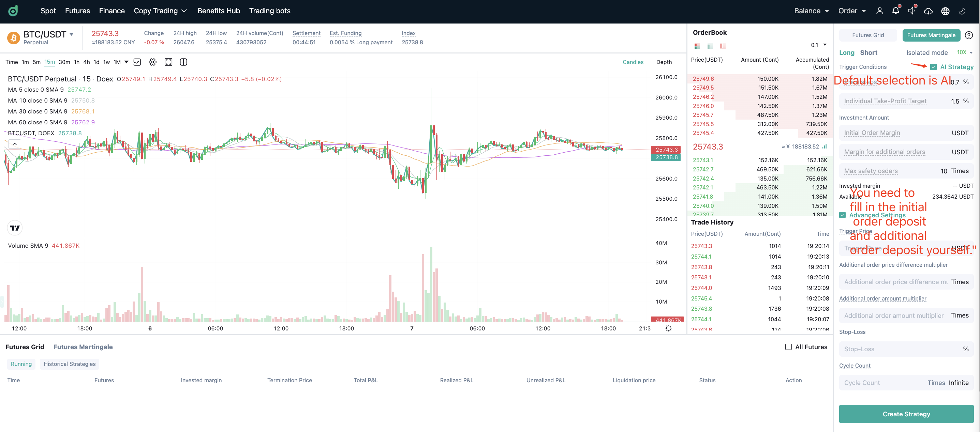Open the Spot menu

pyautogui.click(x=48, y=11)
